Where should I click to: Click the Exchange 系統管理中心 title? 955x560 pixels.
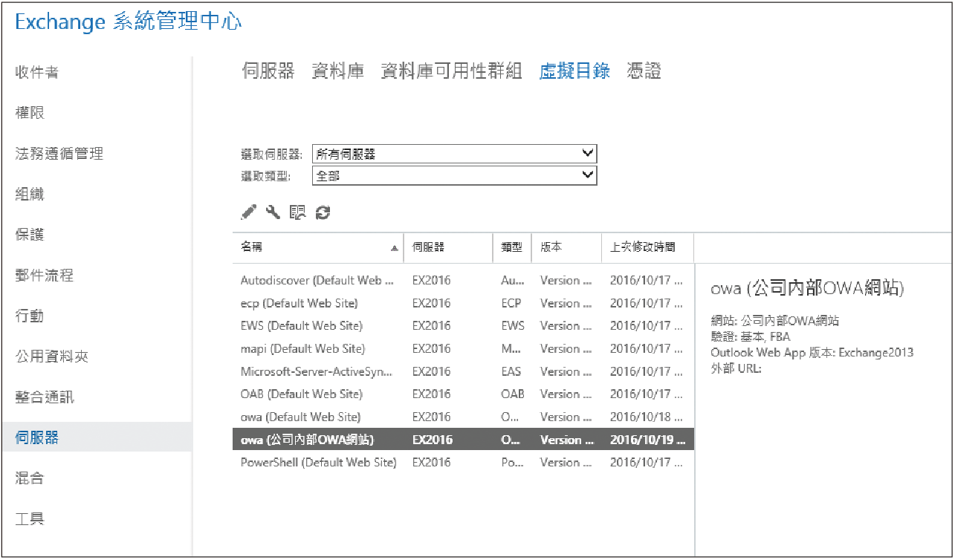[x=129, y=22]
